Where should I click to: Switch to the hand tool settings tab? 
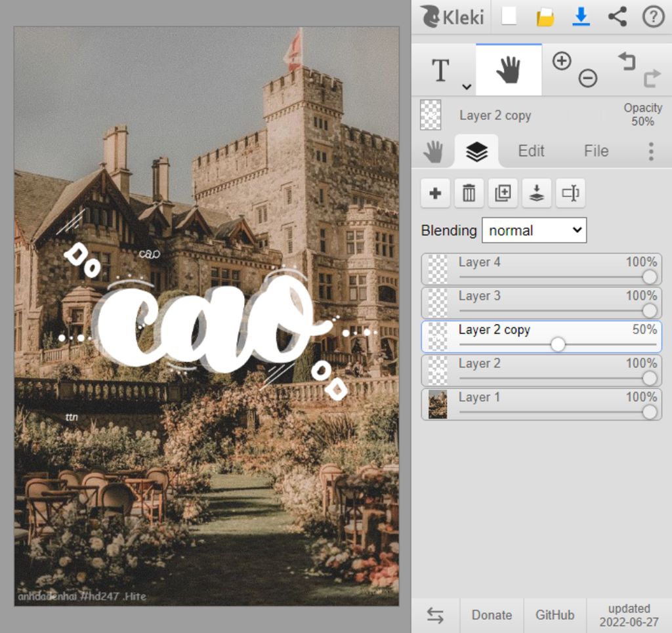tap(433, 152)
